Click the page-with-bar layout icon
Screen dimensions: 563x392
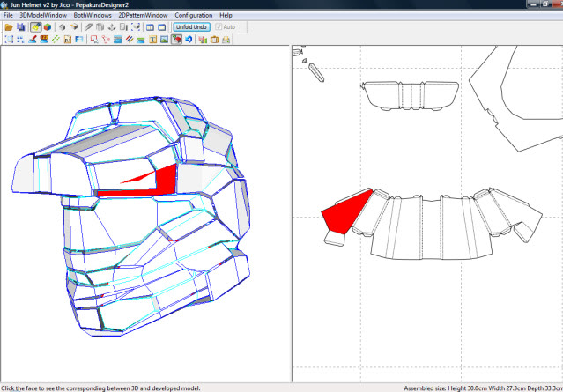pos(123,27)
